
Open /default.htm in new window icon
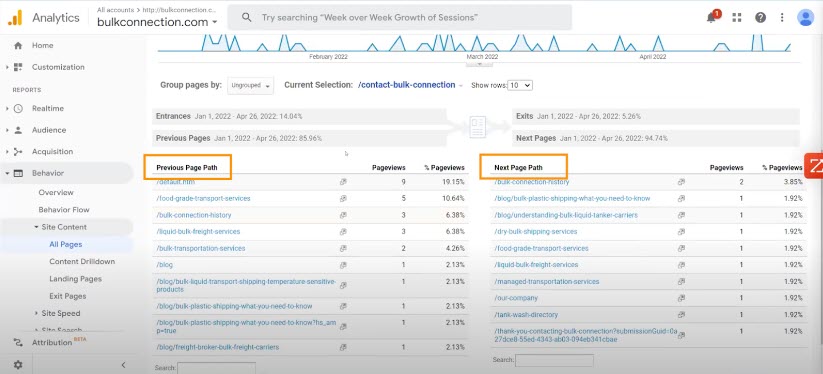343,181
